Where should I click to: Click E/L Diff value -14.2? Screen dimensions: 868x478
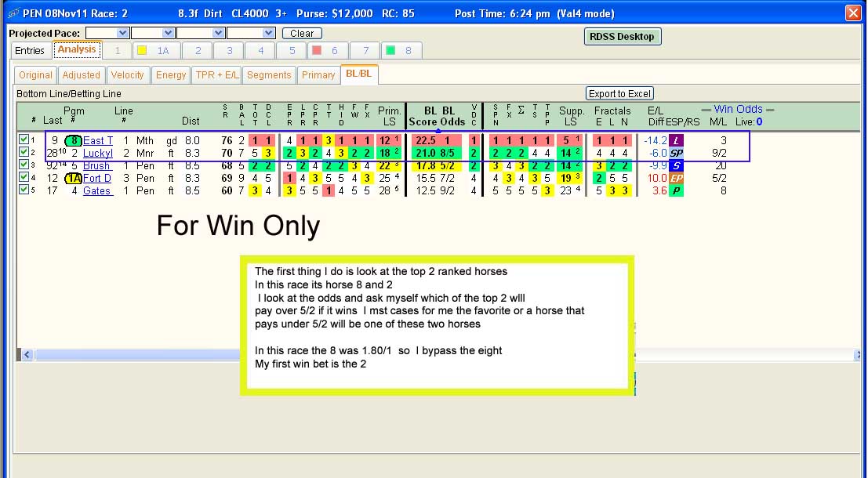[655, 140]
